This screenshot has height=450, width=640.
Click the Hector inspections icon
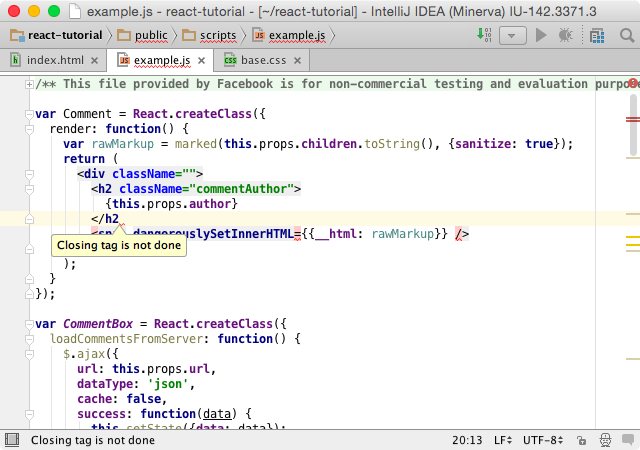605,440
